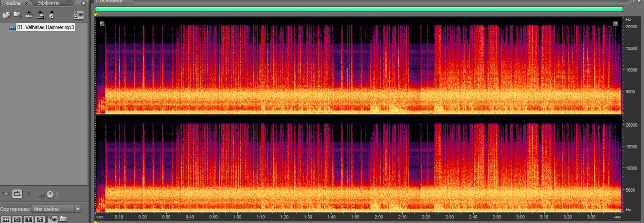Viewport: 644px width, 223px height.
Task: Click the top-right corner handle of spectrogram
Action: pyautogui.click(x=615, y=23)
